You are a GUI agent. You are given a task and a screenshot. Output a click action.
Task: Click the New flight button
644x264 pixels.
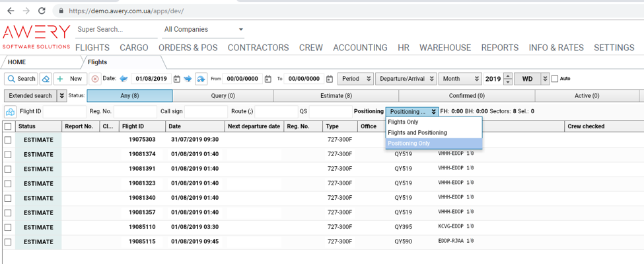[70, 79]
